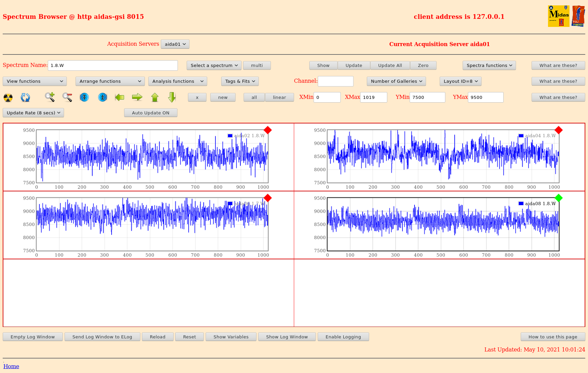Toggle the linear scale button
Screen dimensions: 588x373
pos(279,98)
